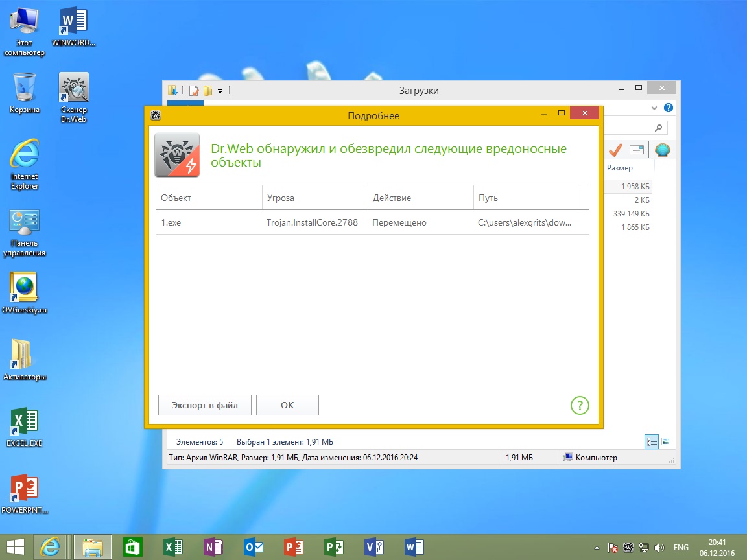Image resolution: width=747 pixels, height=560 pixels.
Task: Click the Экспорт в файл button
Action: [x=205, y=405]
